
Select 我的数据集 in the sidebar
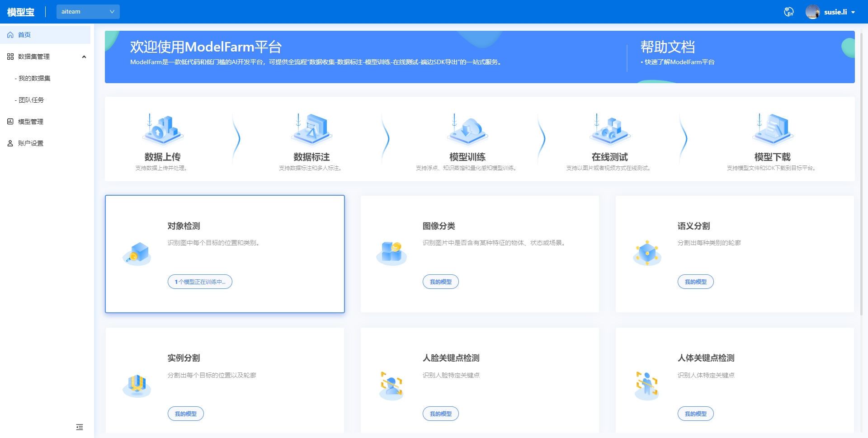(34, 78)
